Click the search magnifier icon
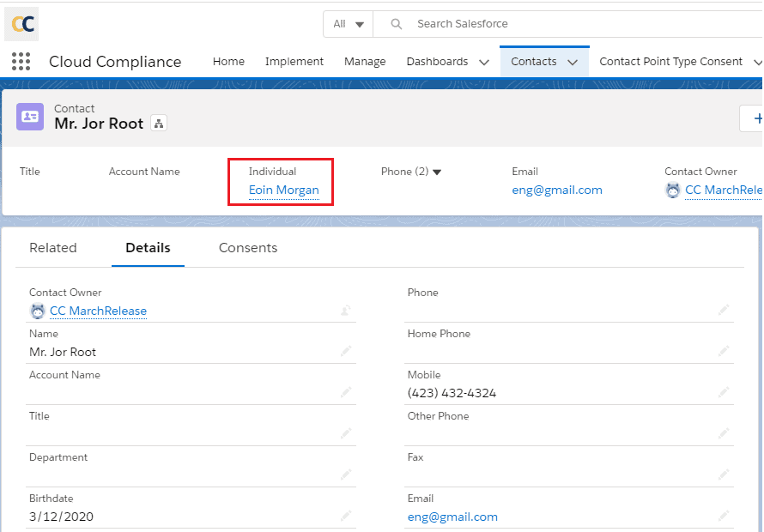The image size is (764, 532). click(395, 23)
